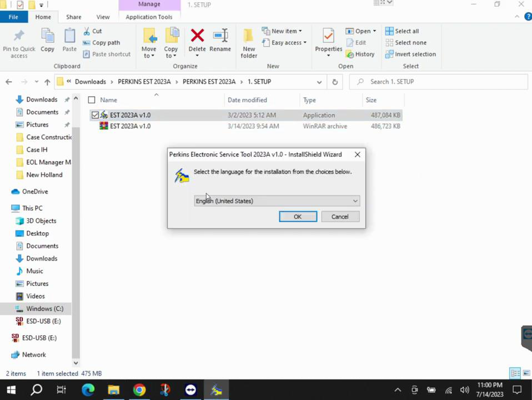Open the Application Tools tab
The width and height of the screenshot is (532, 400).
pyautogui.click(x=149, y=17)
